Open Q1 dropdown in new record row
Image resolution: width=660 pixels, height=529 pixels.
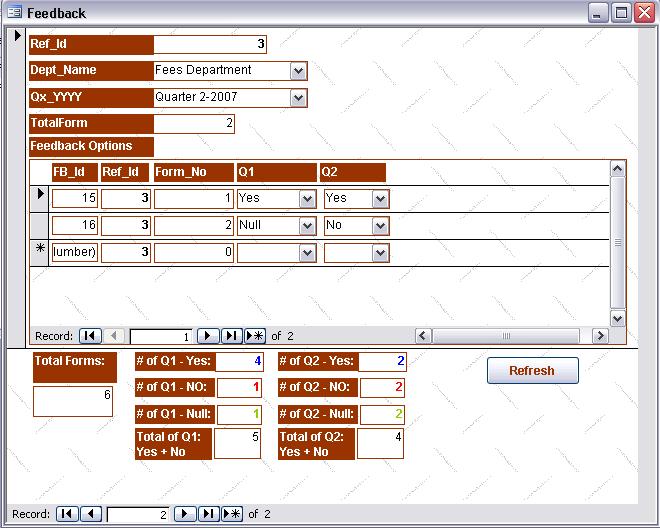(x=307, y=253)
